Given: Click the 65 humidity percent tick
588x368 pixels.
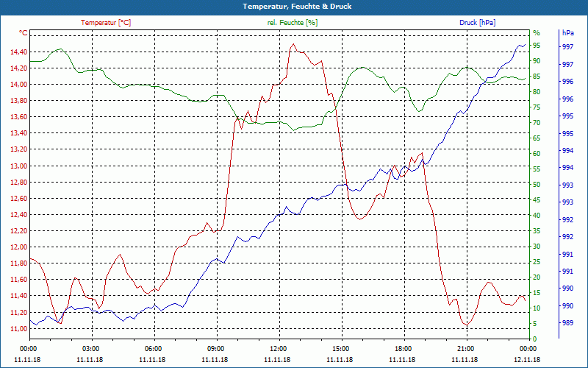Looking at the screenshot, I should point(537,138).
